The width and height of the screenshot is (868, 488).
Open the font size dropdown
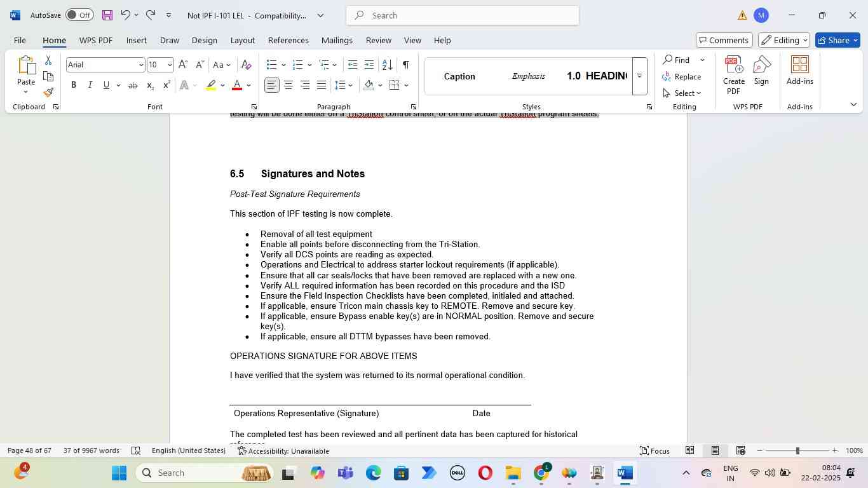[170, 65]
